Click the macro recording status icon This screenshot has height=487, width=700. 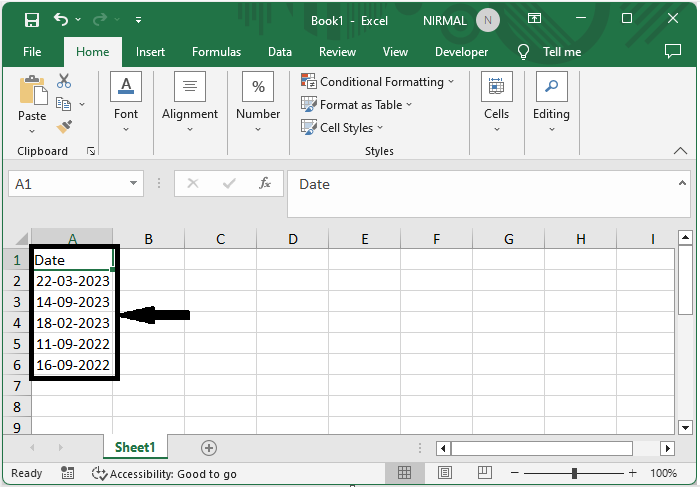point(67,473)
